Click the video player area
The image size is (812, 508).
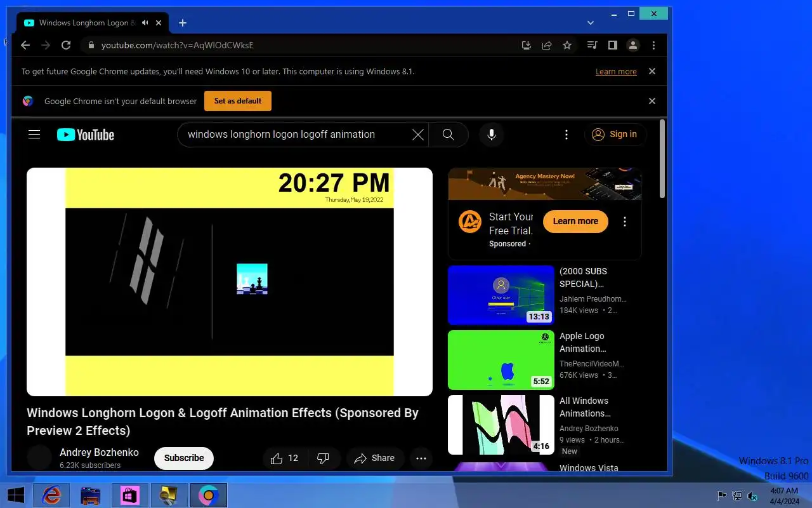(x=230, y=282)
